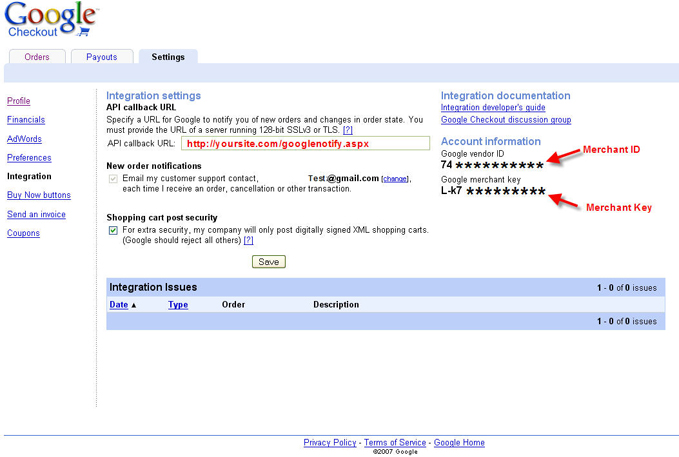
Task: Select Integration in sidebar
Action: 29,176
